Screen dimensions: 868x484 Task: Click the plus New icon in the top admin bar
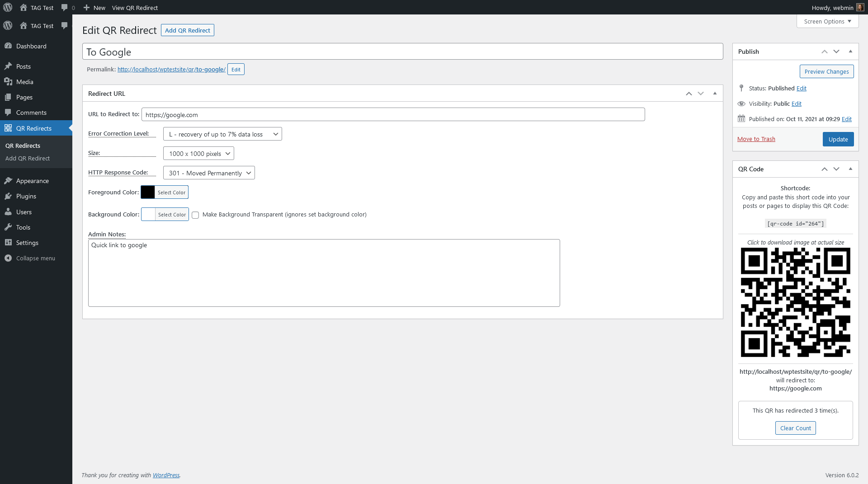(x=86, y=8)
